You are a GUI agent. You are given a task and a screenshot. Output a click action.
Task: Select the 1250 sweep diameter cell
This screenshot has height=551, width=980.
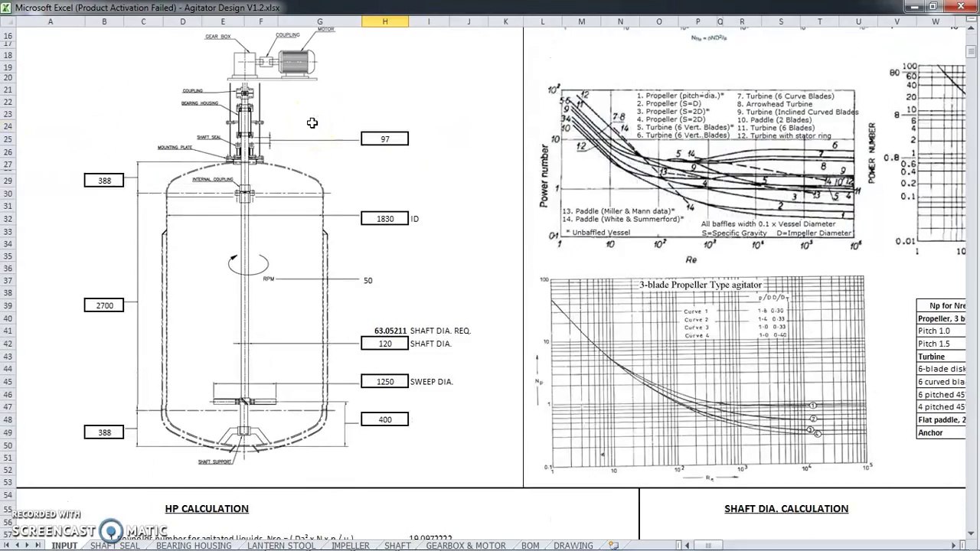click(384, 381)
